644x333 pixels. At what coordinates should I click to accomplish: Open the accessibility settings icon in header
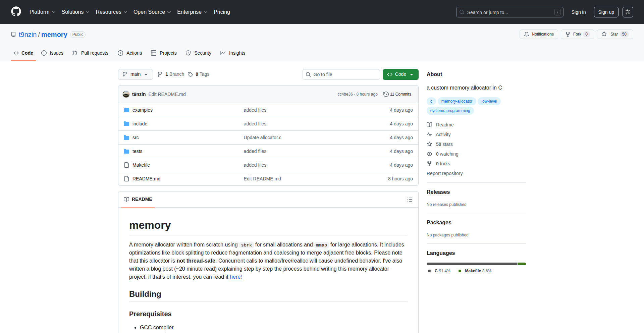click(x=628, y=12)
